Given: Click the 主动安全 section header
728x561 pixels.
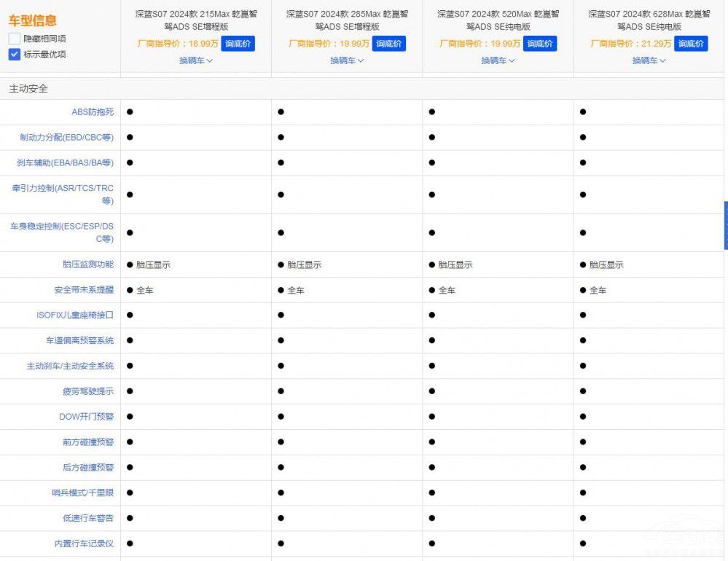Looking at the screenshot, I should click(28, 89).
